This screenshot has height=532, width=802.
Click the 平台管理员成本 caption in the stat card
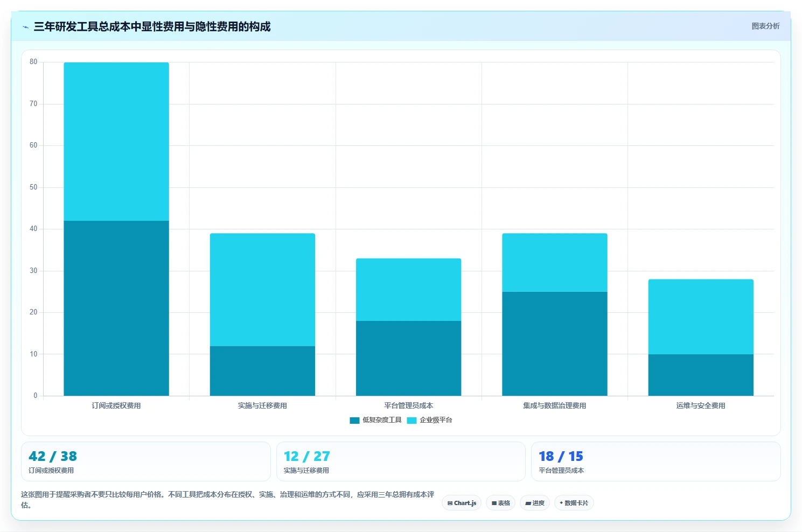(x=561, y=471)
